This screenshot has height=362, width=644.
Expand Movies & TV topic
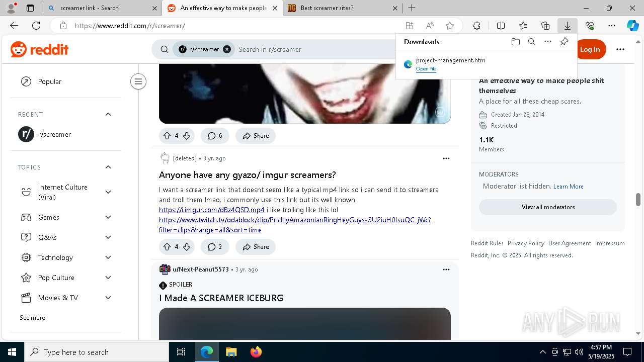(x=108, y=298)
